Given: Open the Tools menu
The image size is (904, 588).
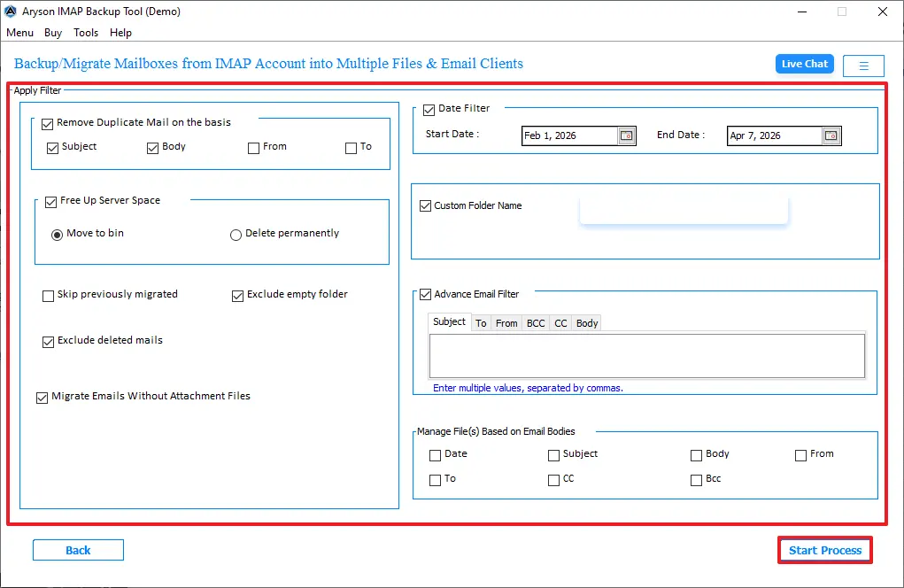Looking at the screenshot, I should (x=86, y=33).
